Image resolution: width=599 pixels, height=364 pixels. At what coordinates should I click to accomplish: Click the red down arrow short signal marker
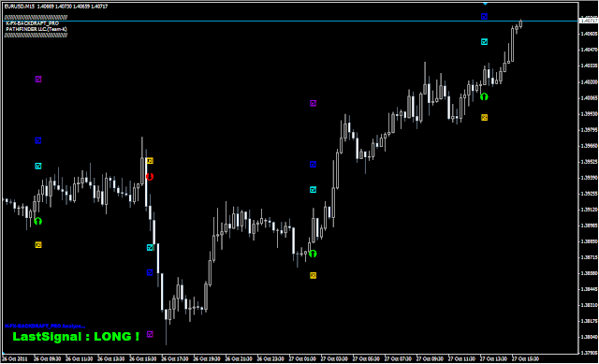[x=150, y=177]
